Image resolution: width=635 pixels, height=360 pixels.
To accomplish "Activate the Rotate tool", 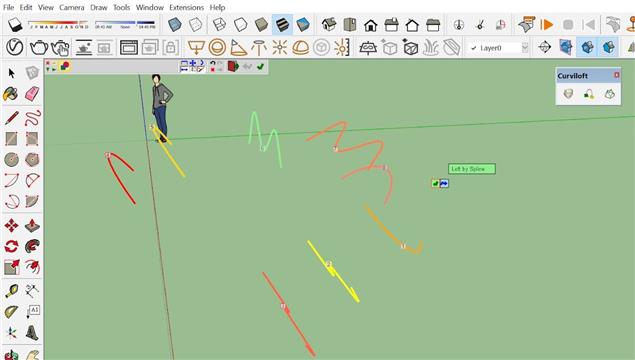I will pyautogui.click(x=11, y=246).
